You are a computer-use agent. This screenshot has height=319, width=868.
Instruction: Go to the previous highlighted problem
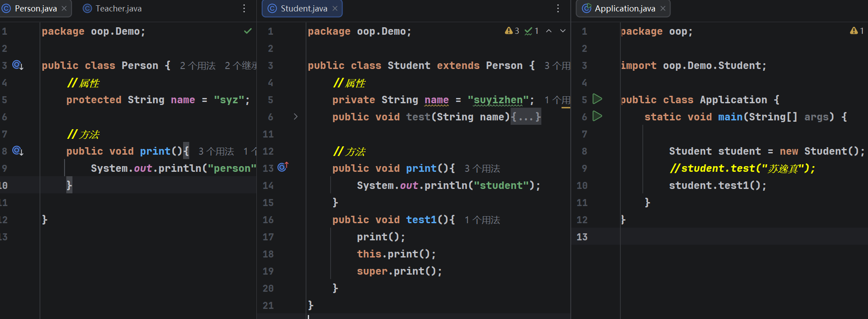click(x=549, y=31)
